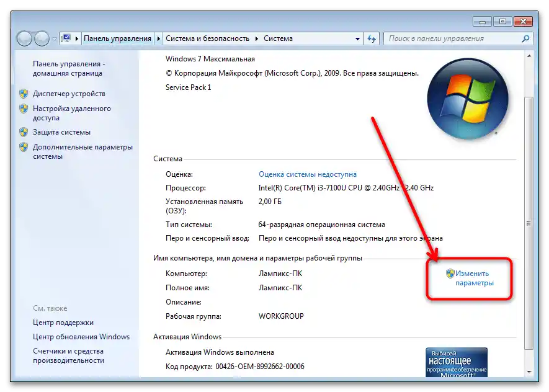Open Центр поддержки link
The height and width of the screenshot is (392, 549).
[63, 323]
